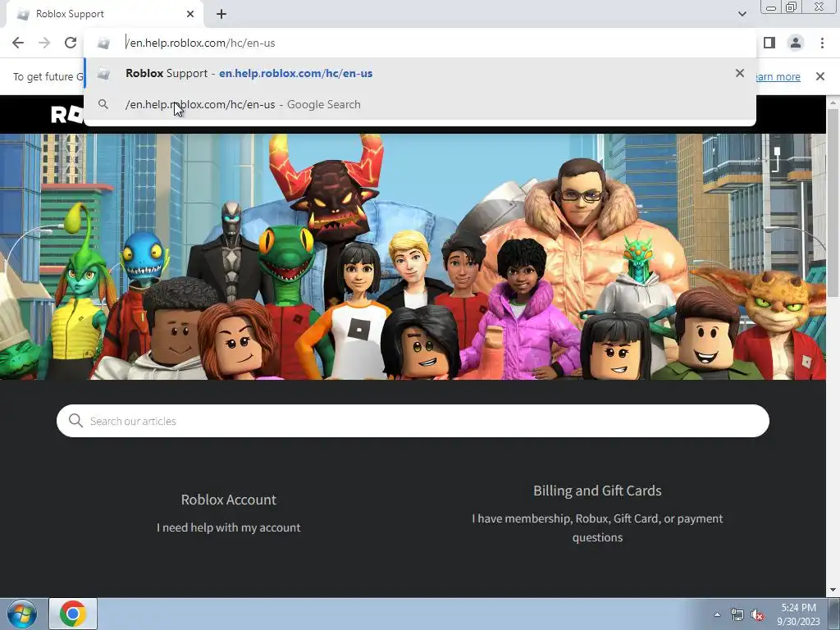Open Chrome's three-dot menu
This screenshot has height=630, width=840.
pos(822,43)
